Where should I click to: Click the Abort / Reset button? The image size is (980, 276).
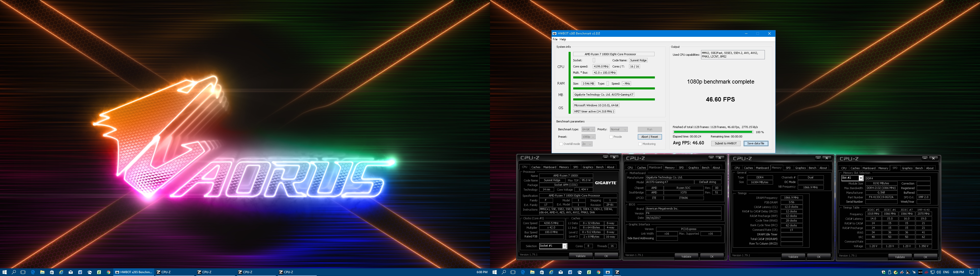pos(650,137)
